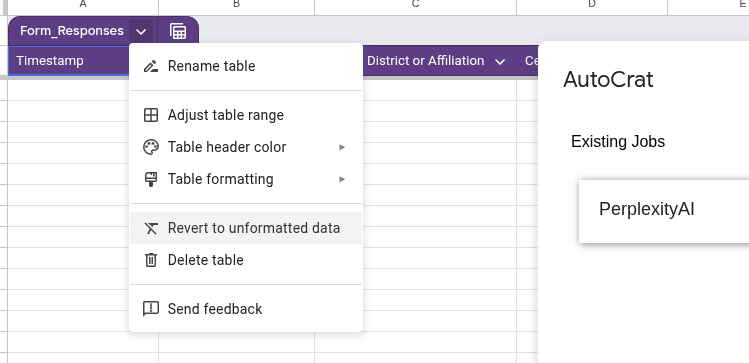Select column C header
Screen dimensions: 749x363
tap(415, 5)
